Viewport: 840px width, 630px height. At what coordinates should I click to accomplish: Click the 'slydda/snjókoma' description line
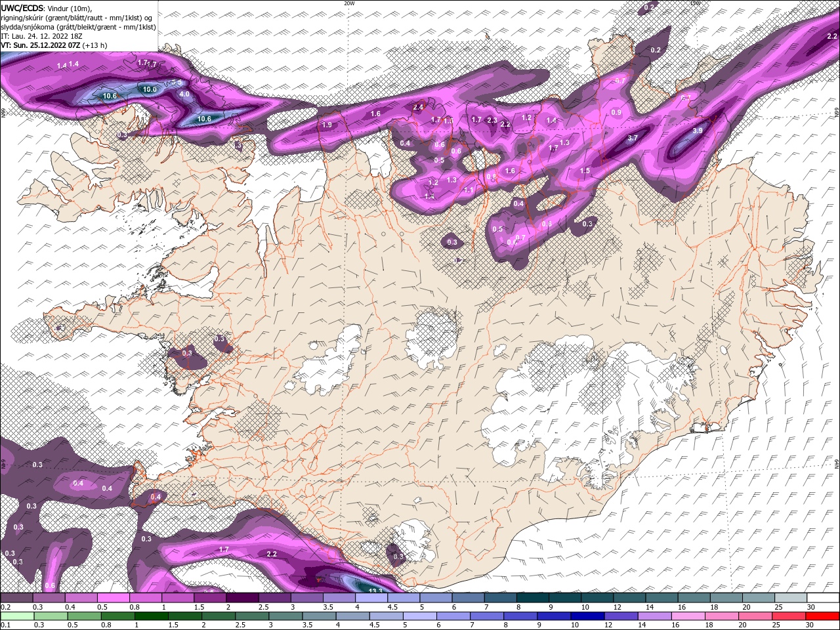point(78,27)
